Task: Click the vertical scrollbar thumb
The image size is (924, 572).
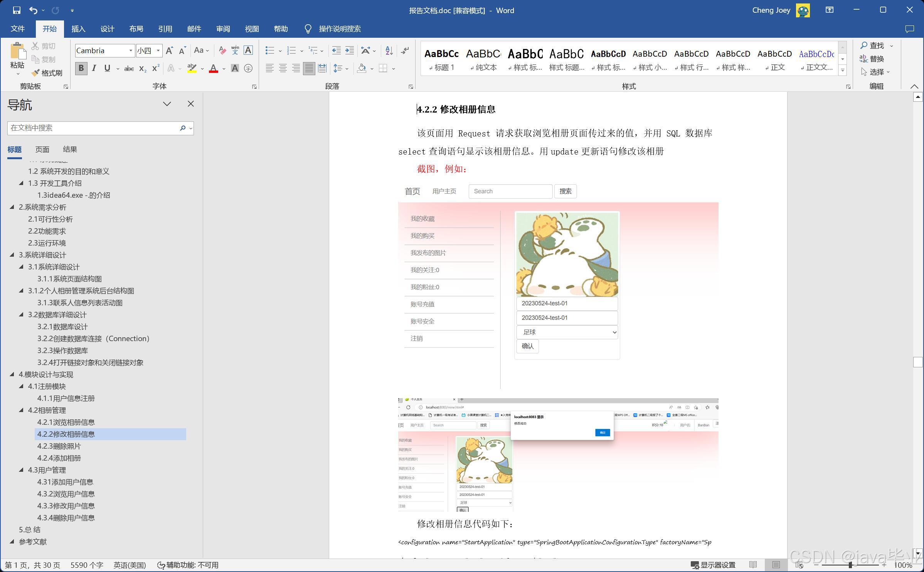Action: [x=918, y=362]
